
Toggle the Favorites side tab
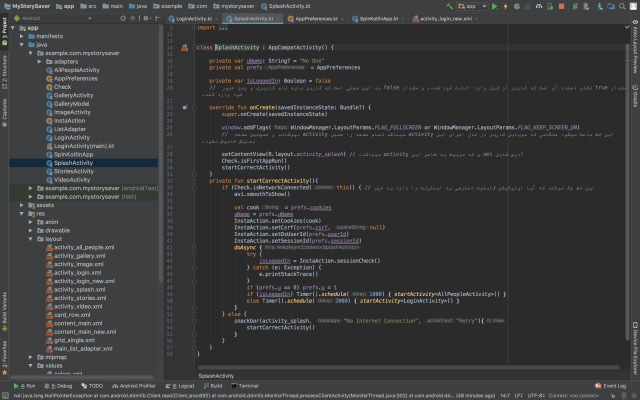pyautogui.click(x=4, y=357)
